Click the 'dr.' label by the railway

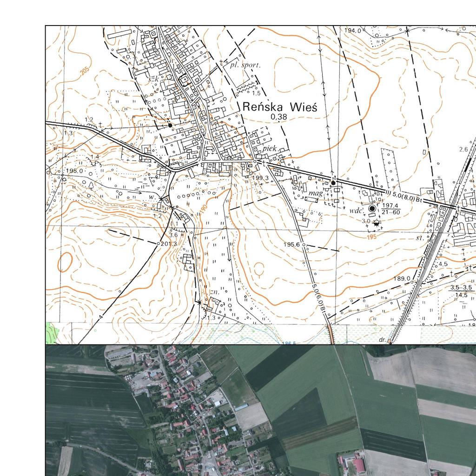[382, 340]
